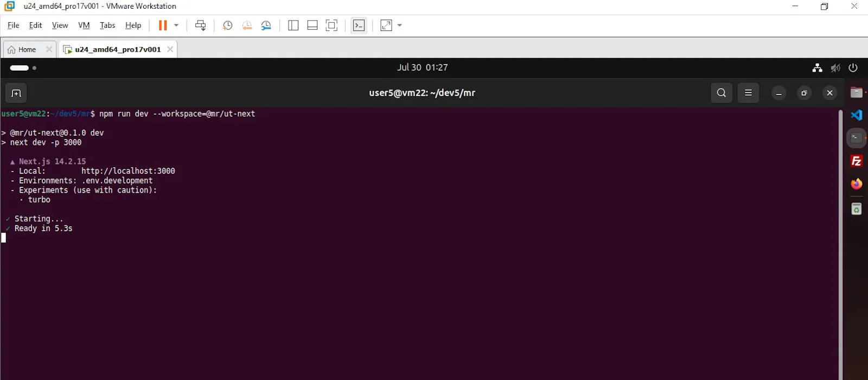This screenshot has width=868, height=380.
Task: Restore down the VMware Workstation window
Action: coord(825,7)
